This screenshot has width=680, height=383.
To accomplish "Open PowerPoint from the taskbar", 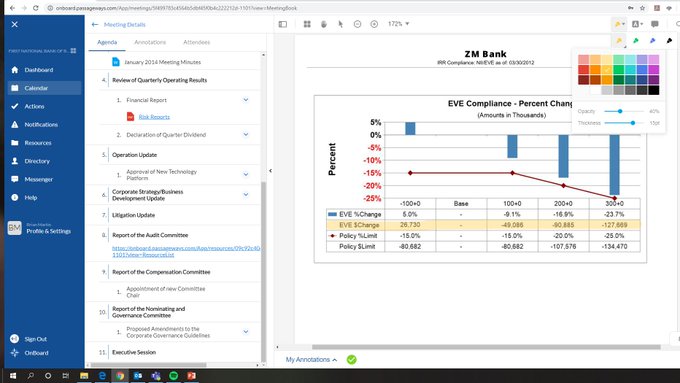I will pos(191,376).
